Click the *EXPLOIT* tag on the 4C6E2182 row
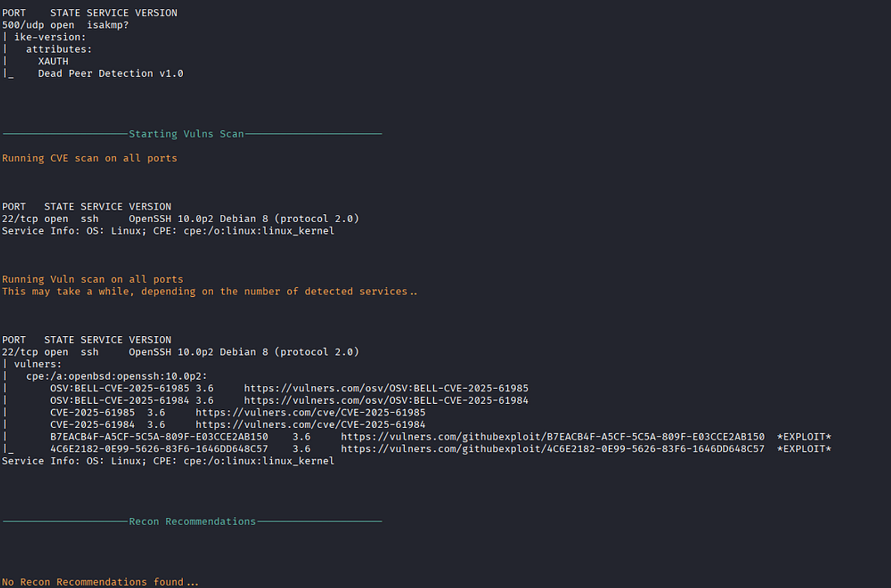Viewport: 891px width, 588px height. [804, 449]
